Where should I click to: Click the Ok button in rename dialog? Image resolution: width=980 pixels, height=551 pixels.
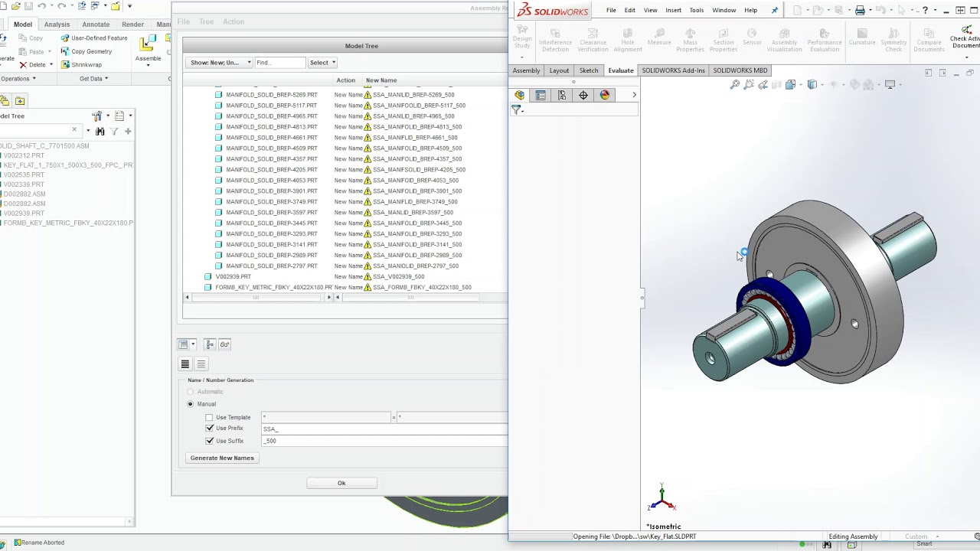pyautogui.click(x=341, y=483)
